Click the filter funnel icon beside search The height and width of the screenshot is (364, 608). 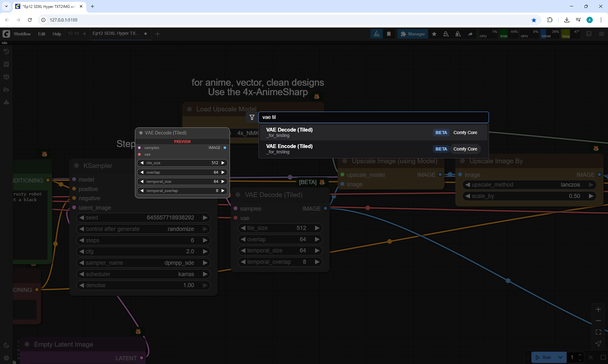pos(252,117)
